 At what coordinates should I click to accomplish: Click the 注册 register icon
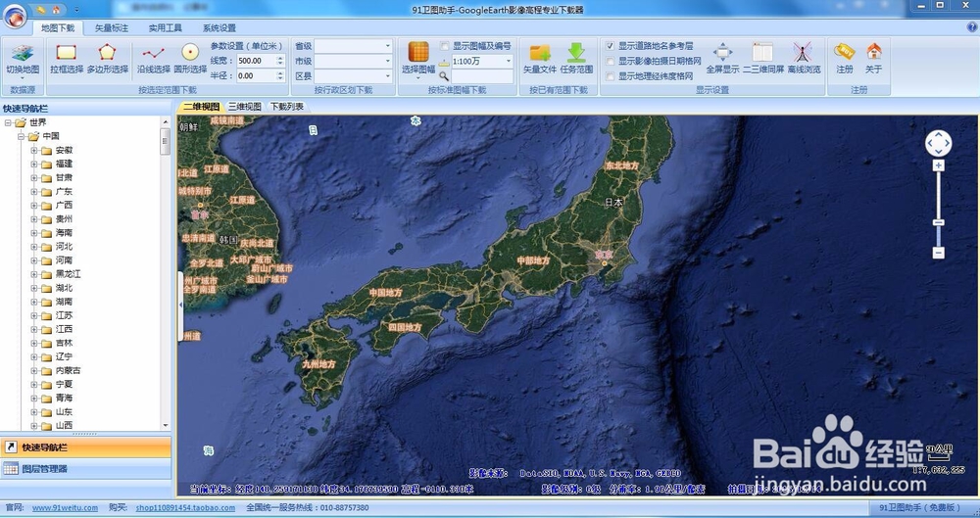(x=845, y=51)
